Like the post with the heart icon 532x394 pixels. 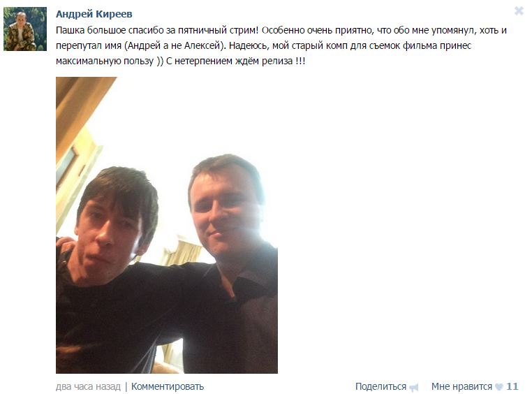(x=498, y=387)
